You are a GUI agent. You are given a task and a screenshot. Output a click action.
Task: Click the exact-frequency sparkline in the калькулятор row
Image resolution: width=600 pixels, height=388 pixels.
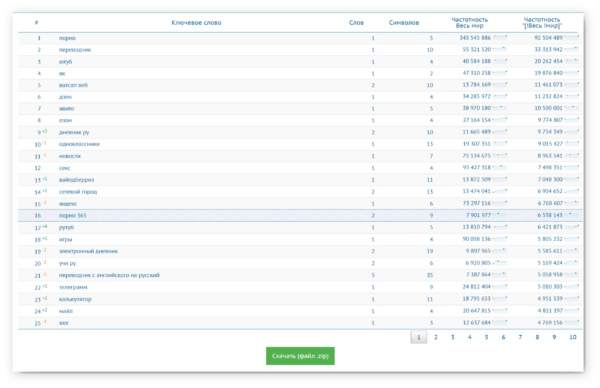pos(572,298)
